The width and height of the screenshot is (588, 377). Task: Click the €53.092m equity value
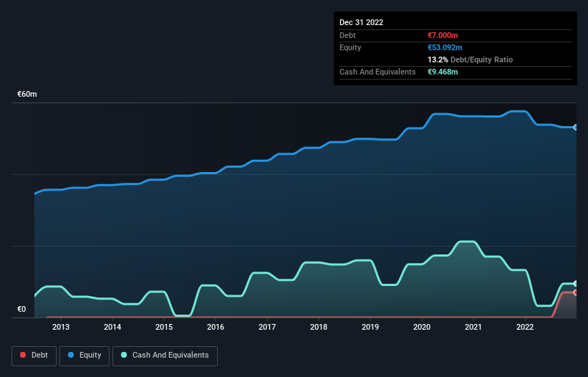445,47
